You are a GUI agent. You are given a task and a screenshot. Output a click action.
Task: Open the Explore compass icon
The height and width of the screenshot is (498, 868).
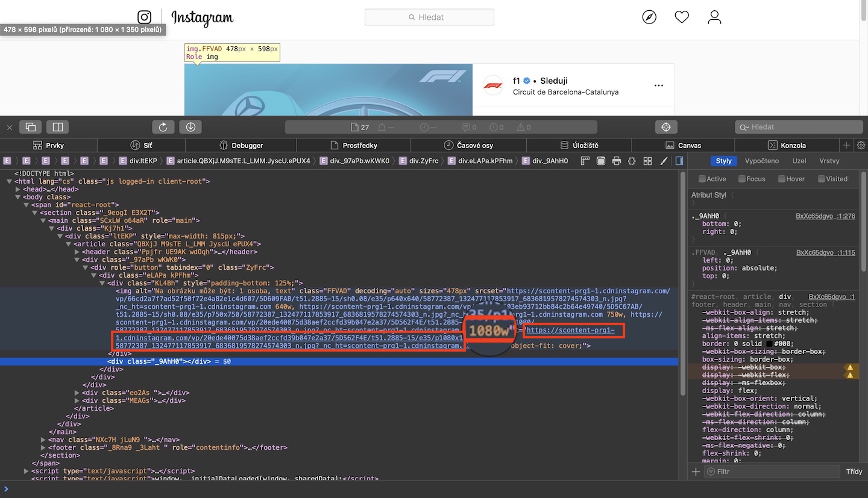click(649, 17)
